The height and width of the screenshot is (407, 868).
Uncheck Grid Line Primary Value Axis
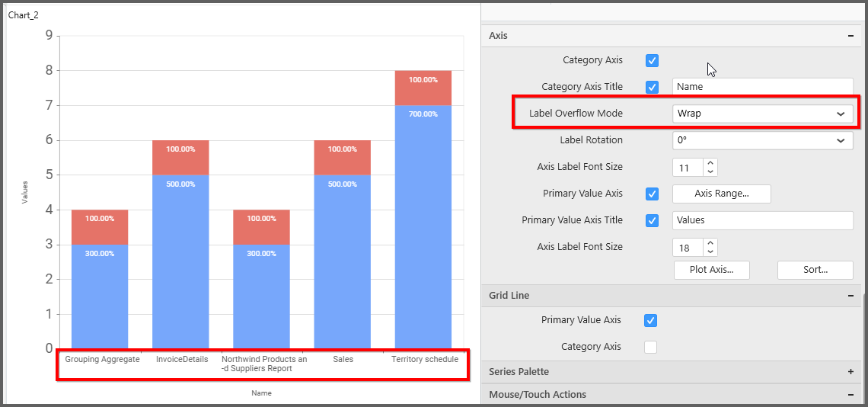[651, 320]
